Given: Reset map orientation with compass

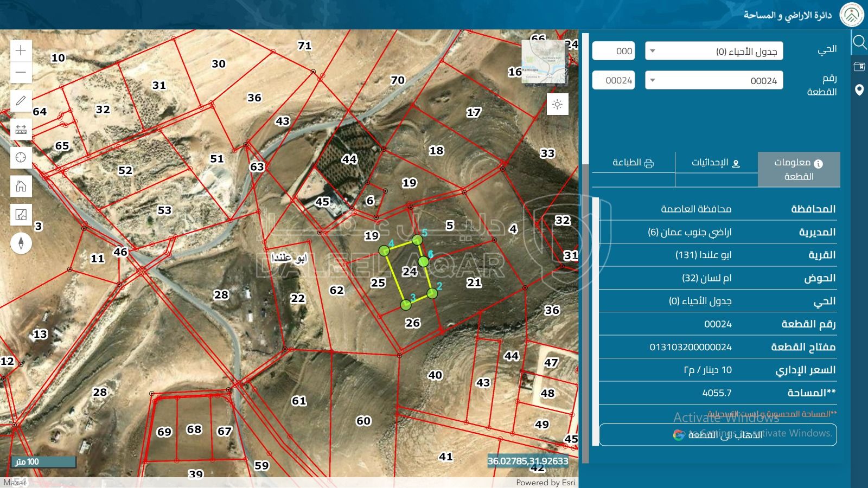Looking at the screenshot, I should point(21,243).
